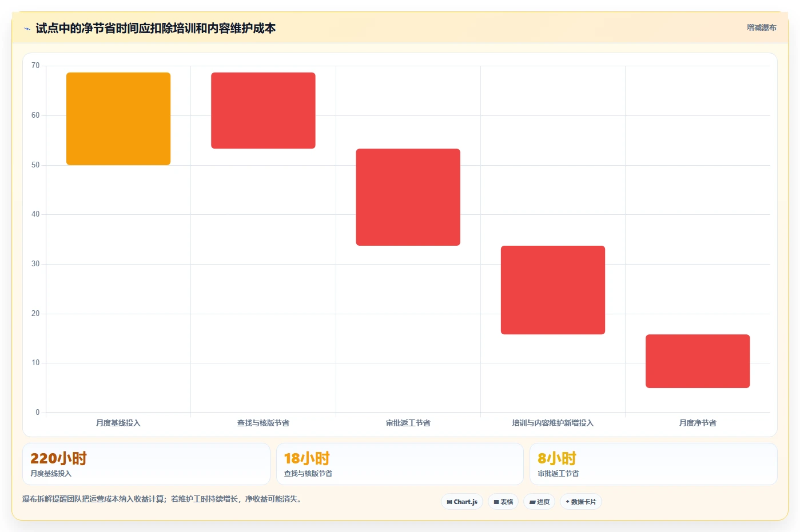The width and height of the screenshot is (800, 532).
Task: Click y-axis value 70
Action: click(35, 66)
